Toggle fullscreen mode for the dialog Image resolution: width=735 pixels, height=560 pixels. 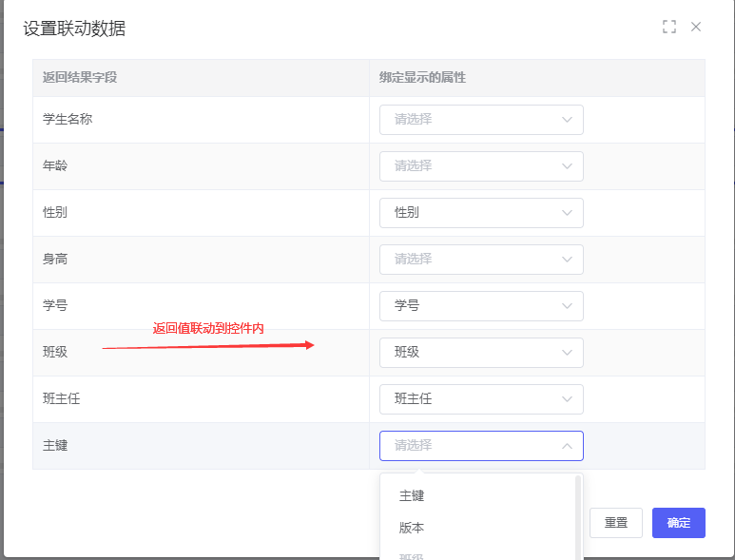[x=669, y=27]
